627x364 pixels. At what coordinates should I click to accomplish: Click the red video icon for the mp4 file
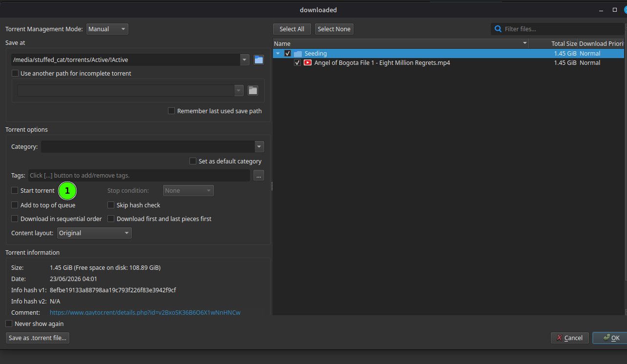point(308,62)
